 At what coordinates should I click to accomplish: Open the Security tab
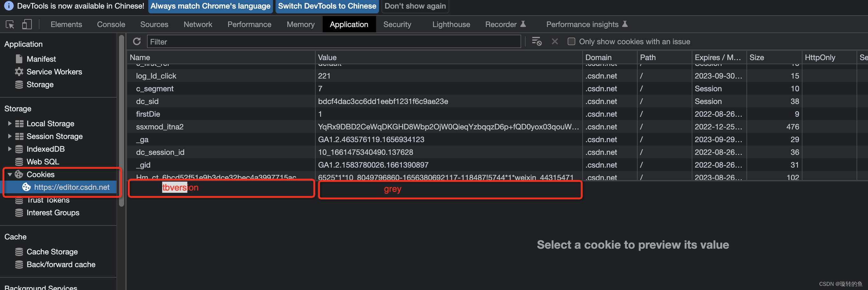pos(397,24)
